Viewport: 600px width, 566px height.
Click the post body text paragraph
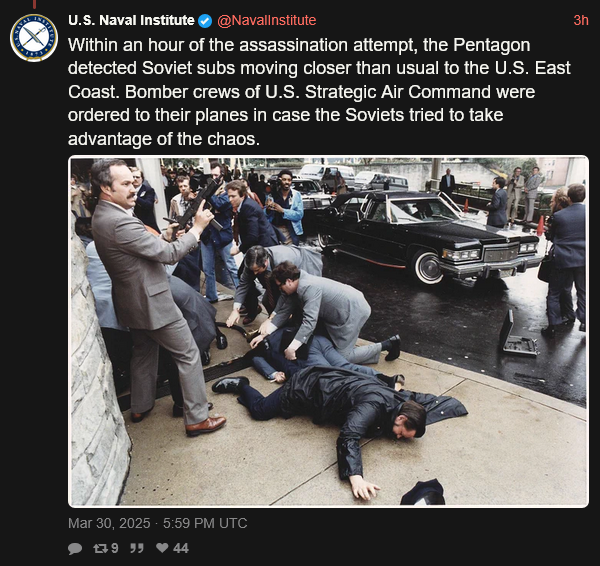[x=320, y=92]
